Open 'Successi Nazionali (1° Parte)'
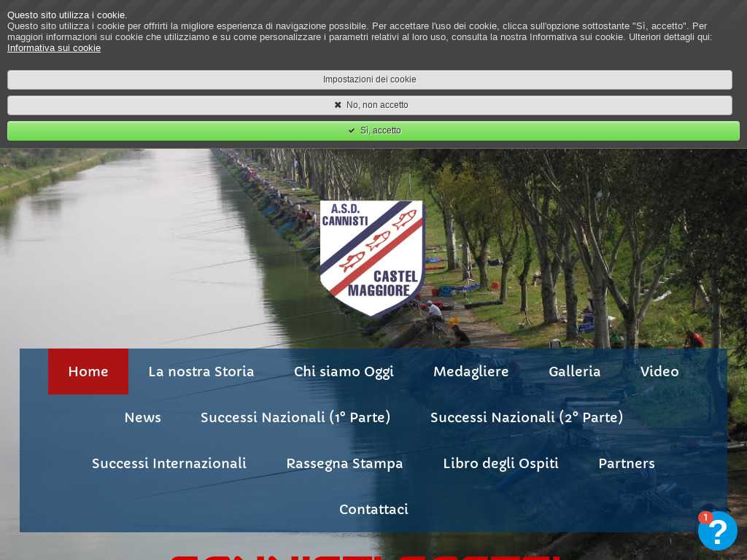The height and width of the screenshot is (560, 747). [x=295, y=418]
